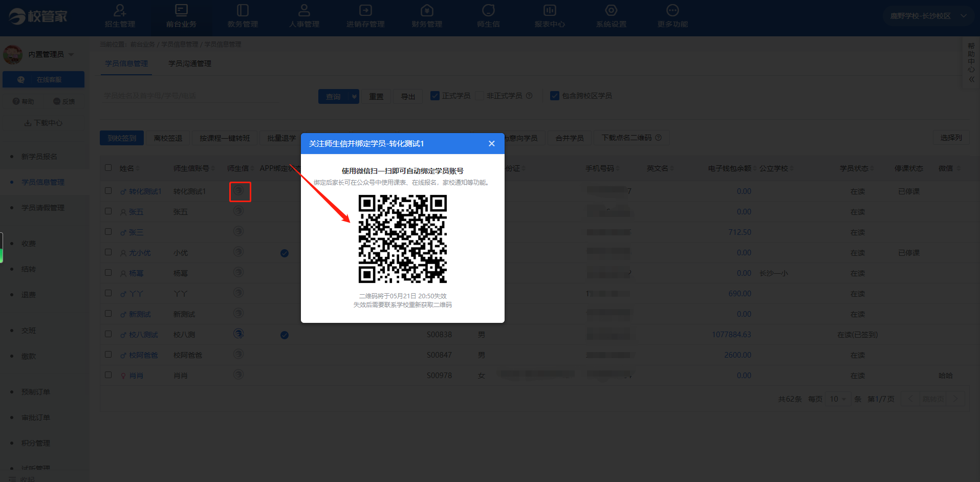Open the 前台业务 top menu icon
Viewport: 980px width, 482px height.
point(181,10)
